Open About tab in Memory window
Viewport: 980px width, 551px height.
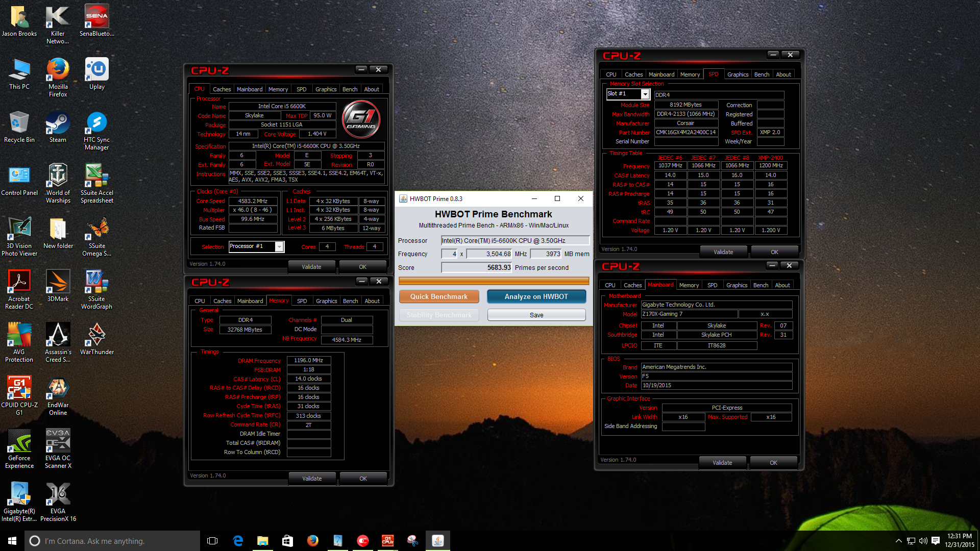click(372, 301)
